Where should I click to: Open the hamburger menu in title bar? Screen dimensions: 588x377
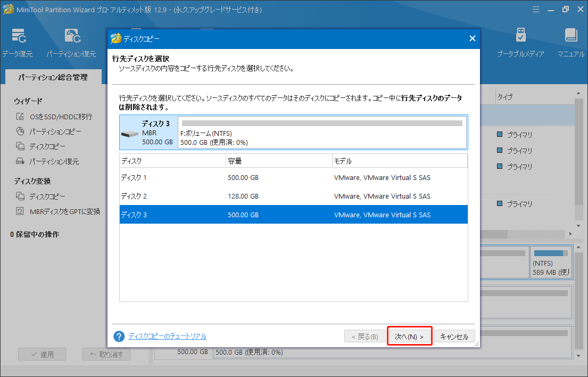click(536, 10)
